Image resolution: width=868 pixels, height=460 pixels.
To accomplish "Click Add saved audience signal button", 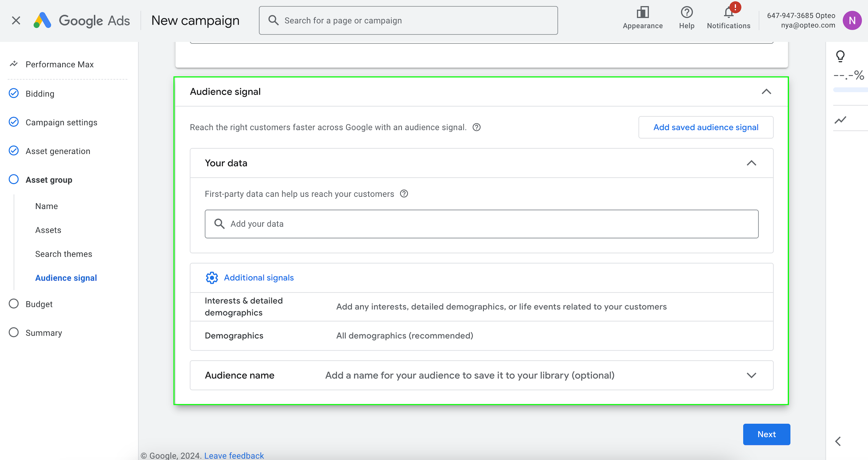I will click(x=706, y=127).
